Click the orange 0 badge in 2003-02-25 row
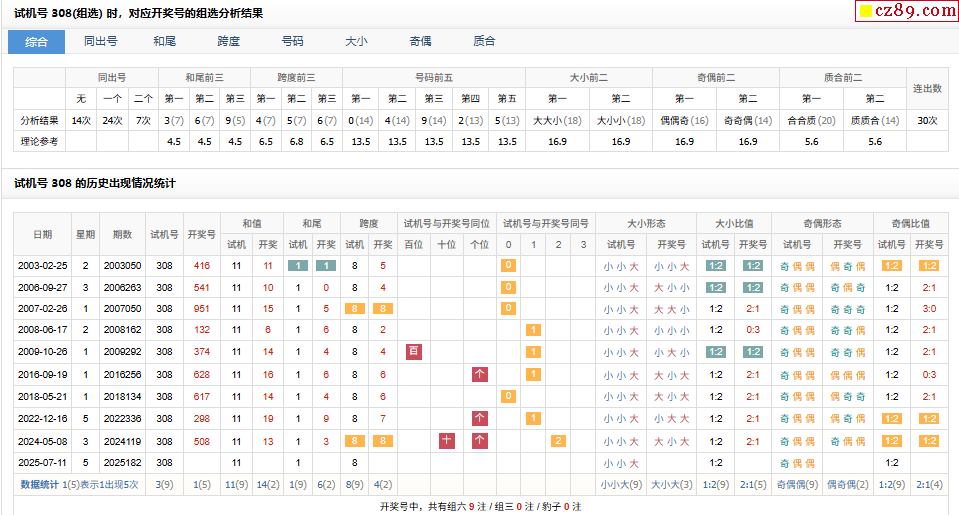The height and width of the screenshot is (515, 959). click(x=508, y=265)
